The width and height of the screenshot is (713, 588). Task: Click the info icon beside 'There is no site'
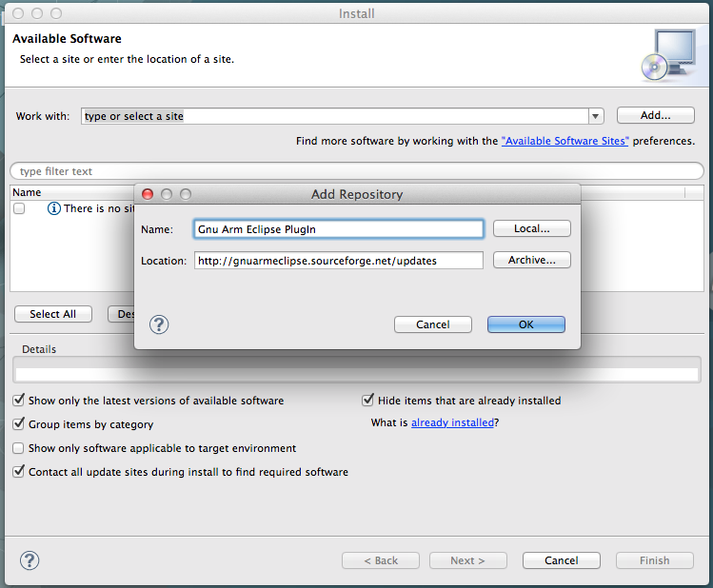pos(53,208)
